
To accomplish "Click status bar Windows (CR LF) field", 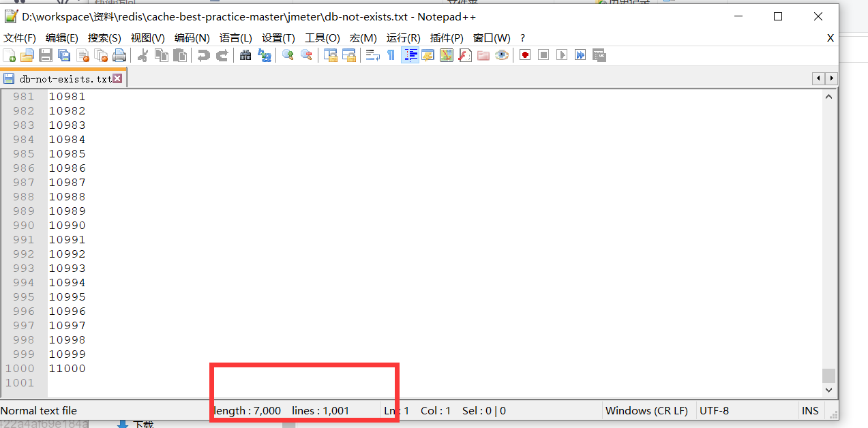I will [x=646, y=411].
